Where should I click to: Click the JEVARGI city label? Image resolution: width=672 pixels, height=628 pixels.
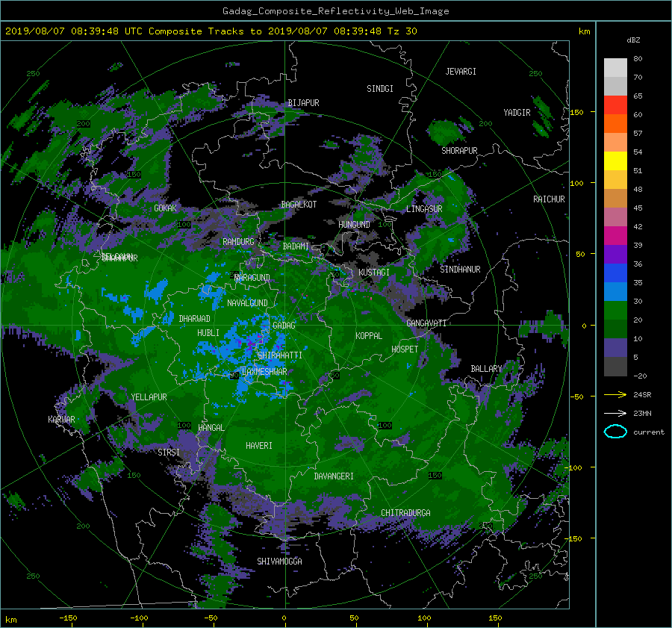pos(461,72)
